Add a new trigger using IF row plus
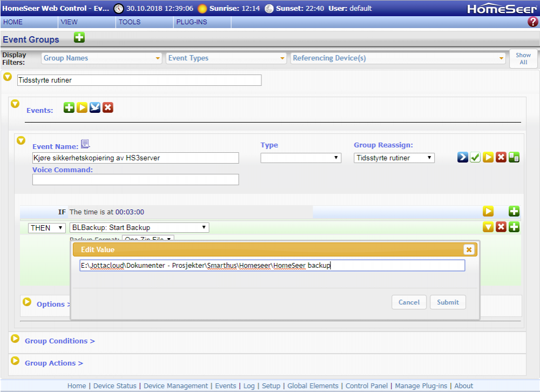 coord(514,211)
